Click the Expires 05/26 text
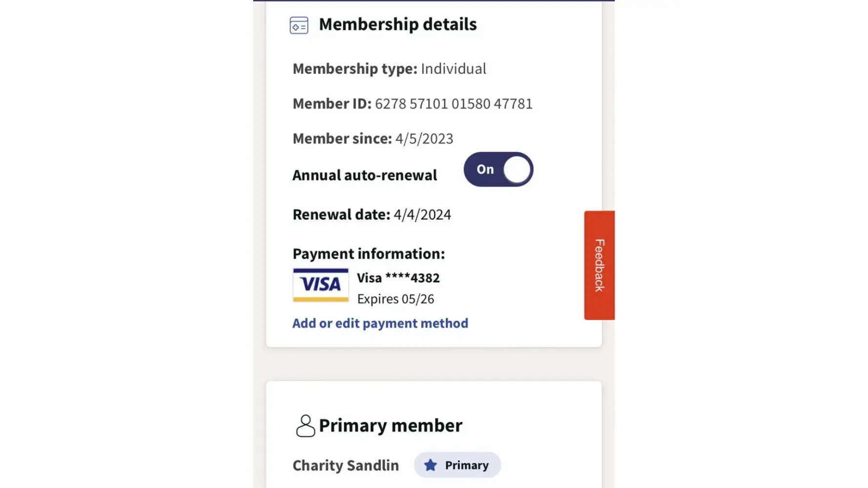The image size is (868, 488). point(395,299)
